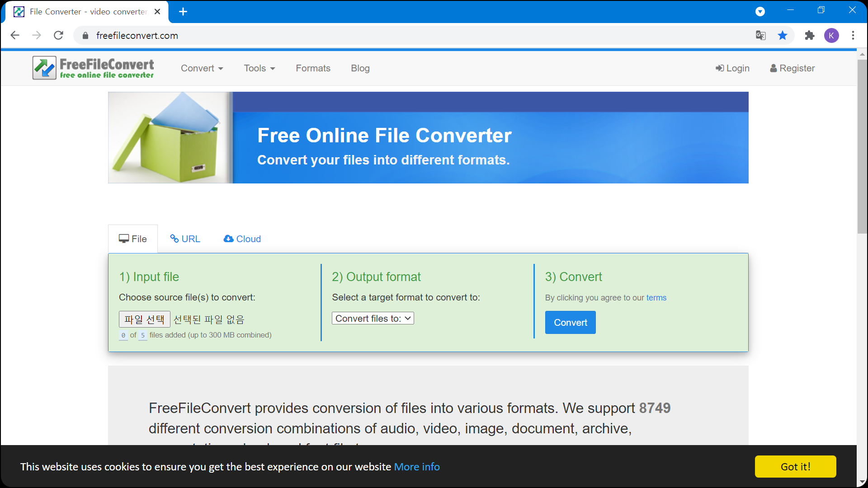Reload the current page
Viewport: 868px width, 488px height.
click(58, 35)
